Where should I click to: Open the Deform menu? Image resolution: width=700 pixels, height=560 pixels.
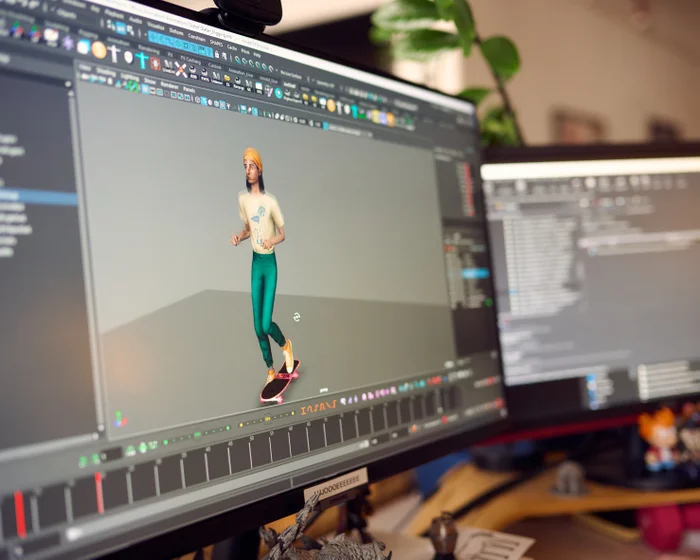point(176,32)
